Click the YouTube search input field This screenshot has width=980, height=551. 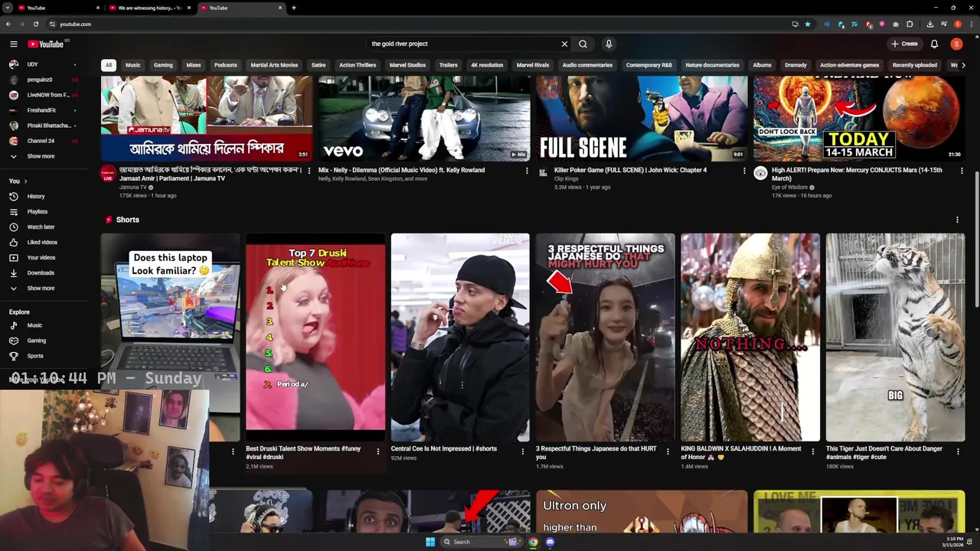tap(463, 44)
